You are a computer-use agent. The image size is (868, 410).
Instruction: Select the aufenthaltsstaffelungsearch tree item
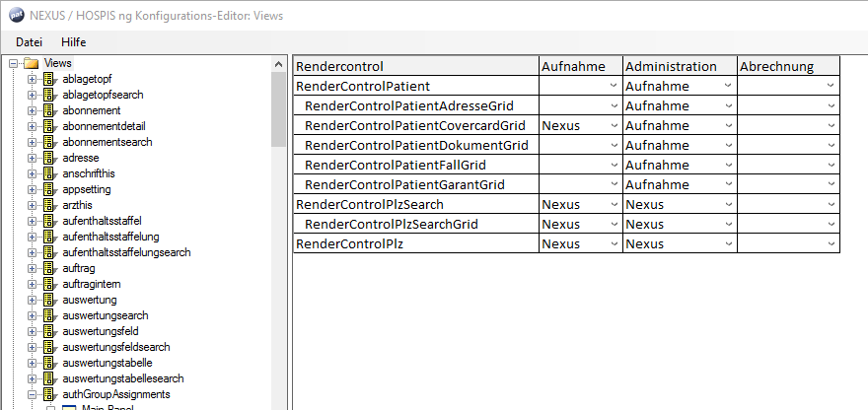tap(126, 252)
